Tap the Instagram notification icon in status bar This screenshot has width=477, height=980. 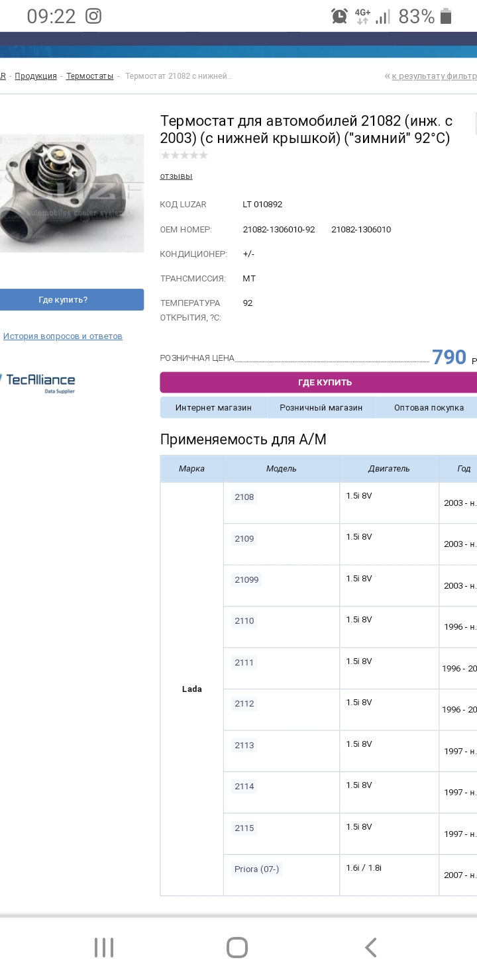pyautogui.click(x=93, y=17)
